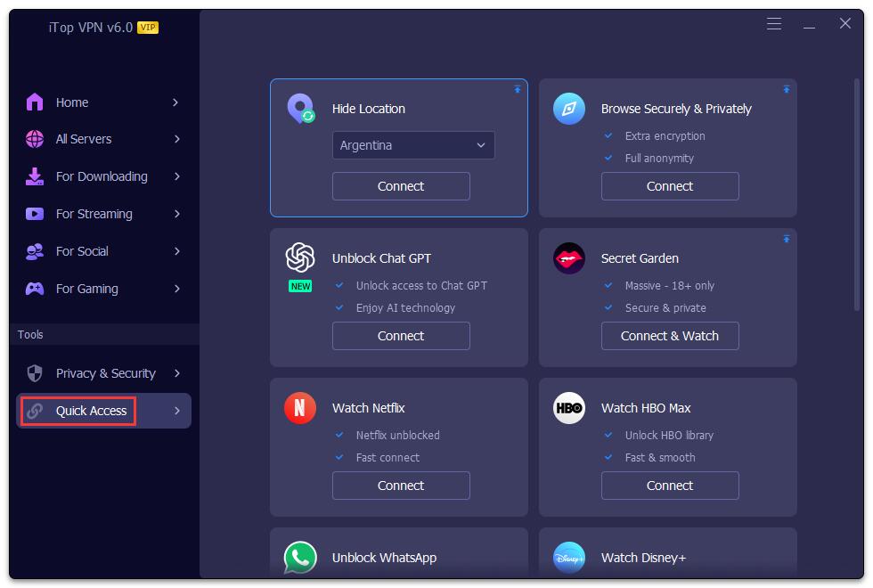The image size is (873, 588).
Task: Connect to Watch Netflix
Action: point(401,486)
